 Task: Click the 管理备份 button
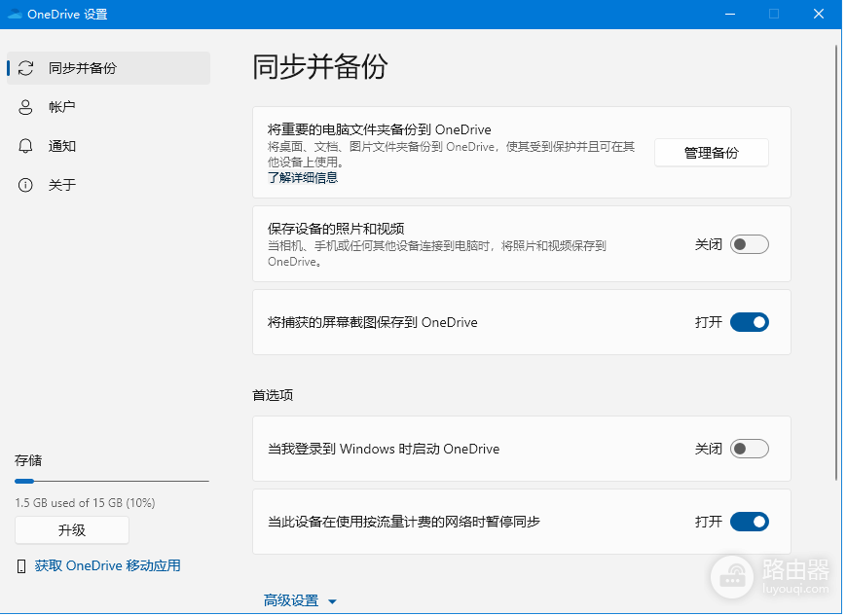click(712, 153)
